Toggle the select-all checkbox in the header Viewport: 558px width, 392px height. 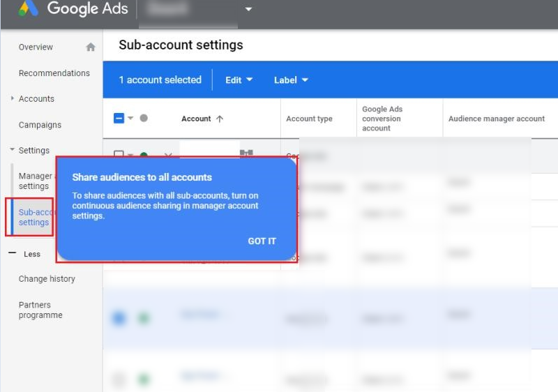click(119, 118)
